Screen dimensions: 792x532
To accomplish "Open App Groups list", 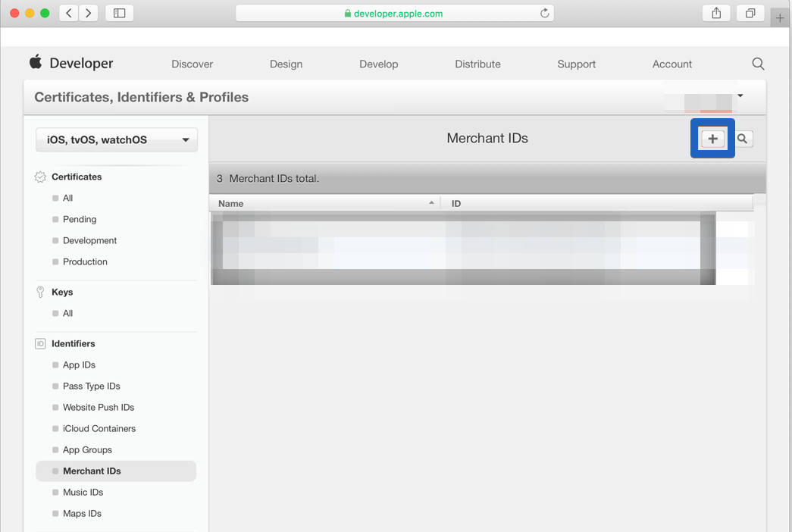I will click(x=87, y=449).
